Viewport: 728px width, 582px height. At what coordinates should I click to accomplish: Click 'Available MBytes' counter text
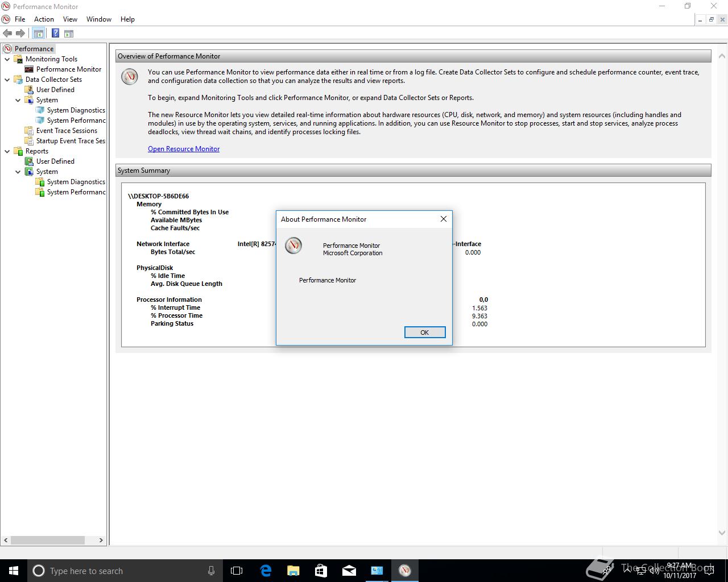[176, 220]
